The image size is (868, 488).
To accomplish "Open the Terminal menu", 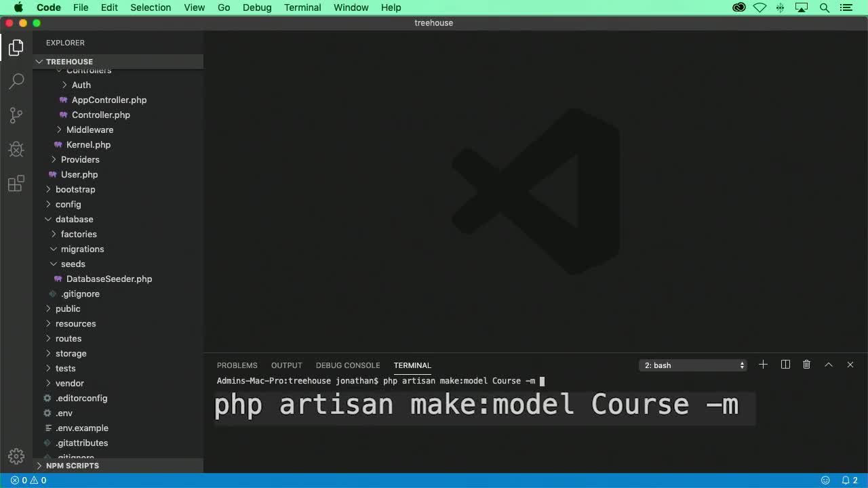I will click(302, 7).
